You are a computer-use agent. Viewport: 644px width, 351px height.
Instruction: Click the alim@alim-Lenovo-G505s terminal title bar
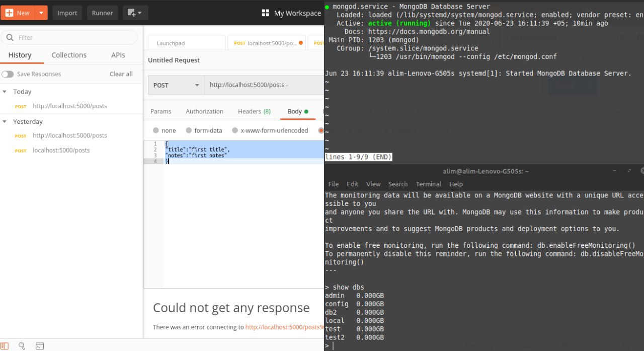pos(486,171)
